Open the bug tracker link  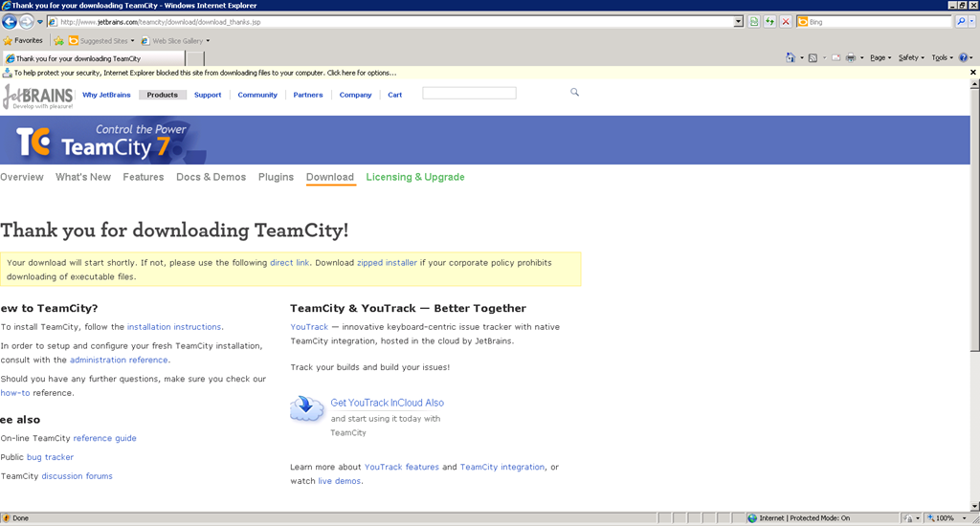[x=50, y=457]
